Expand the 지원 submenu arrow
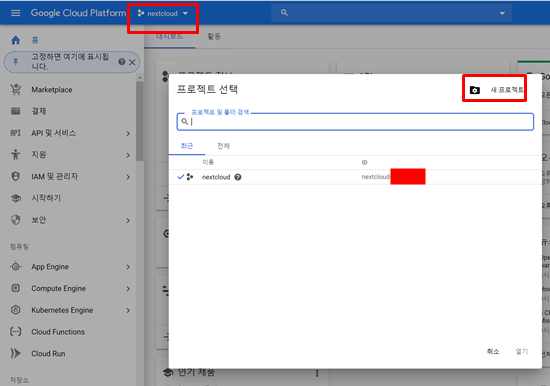This screenshot has height=386, width=550. (x=128, y=155)
